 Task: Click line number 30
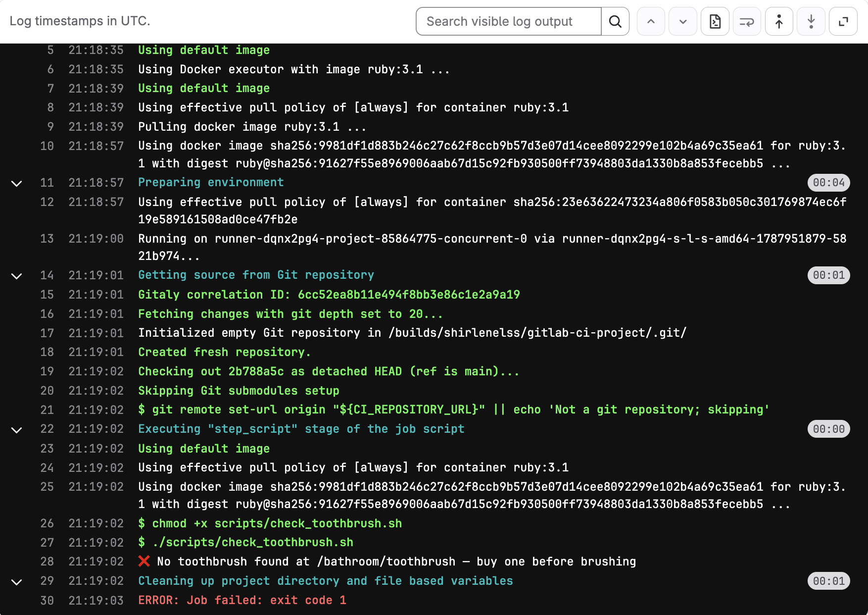coord(47,601)
